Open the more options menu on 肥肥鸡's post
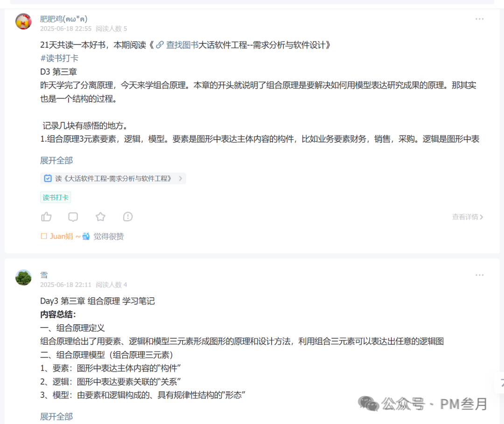This screenshot has height=424, width=504. pyautogui.click(x=479, y=19)
